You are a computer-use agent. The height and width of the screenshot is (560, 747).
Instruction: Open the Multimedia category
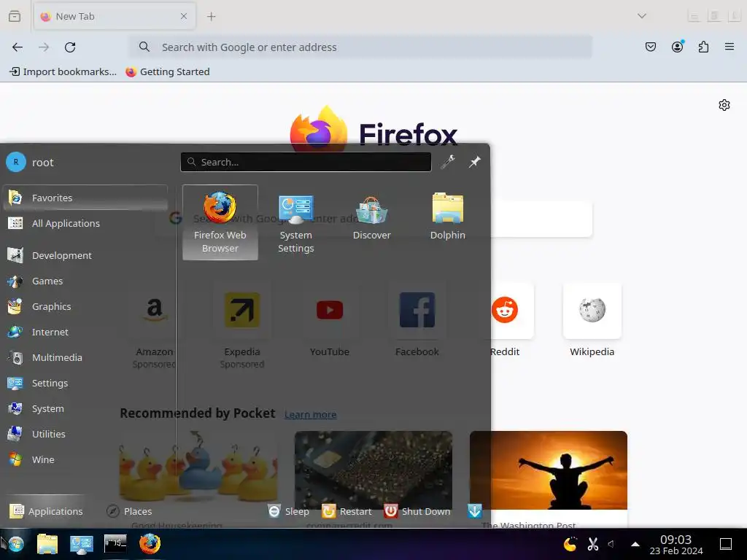tap(85, 357)
